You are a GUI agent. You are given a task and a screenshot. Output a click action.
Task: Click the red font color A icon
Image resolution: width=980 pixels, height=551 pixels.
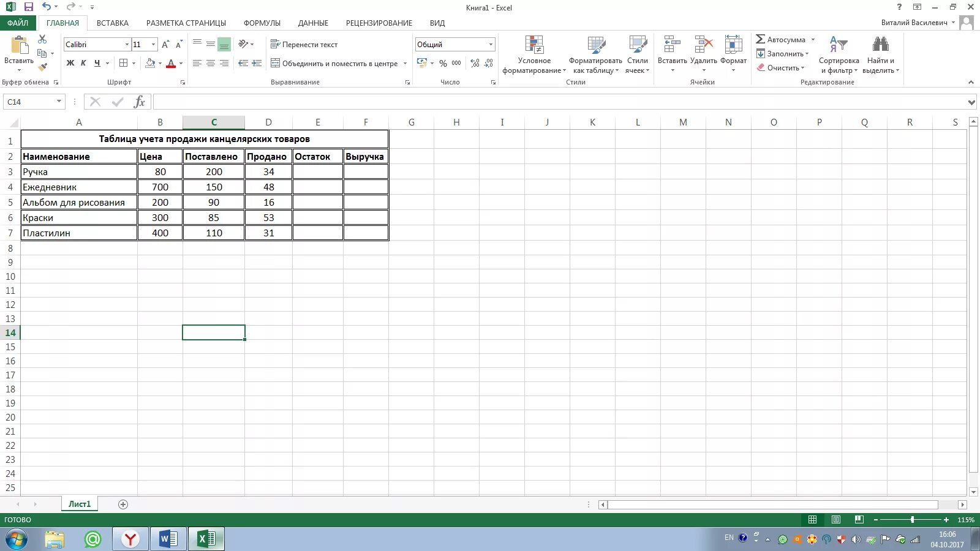click(x=171, y=63)
